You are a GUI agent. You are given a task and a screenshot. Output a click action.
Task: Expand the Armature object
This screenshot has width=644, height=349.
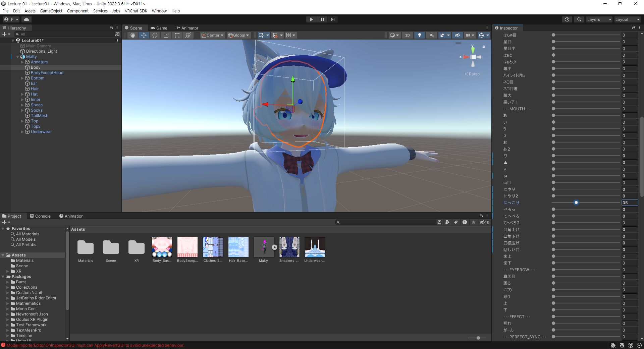(x=22, y=62)
